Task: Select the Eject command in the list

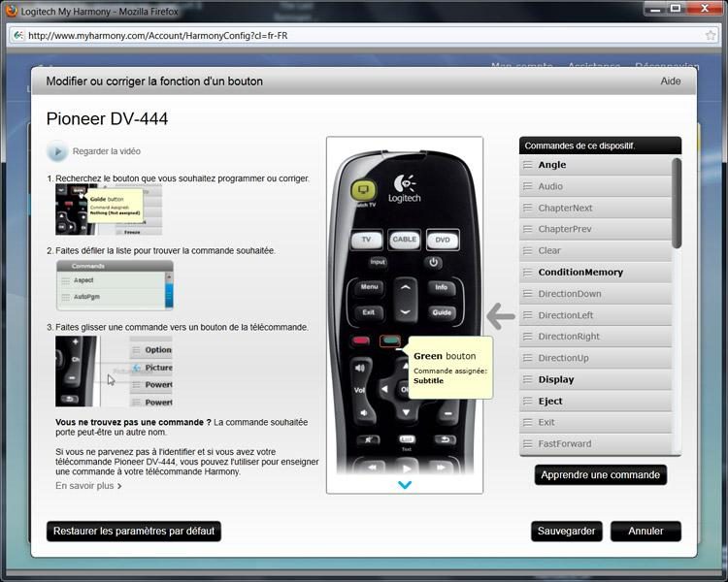Action: pyautogui.click(x=595, y=401)
